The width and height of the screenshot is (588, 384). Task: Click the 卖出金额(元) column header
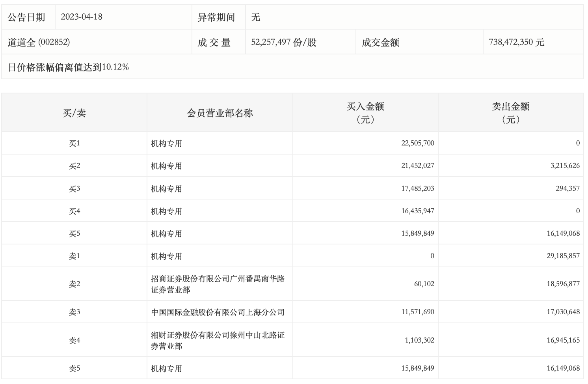pos(511,113)
